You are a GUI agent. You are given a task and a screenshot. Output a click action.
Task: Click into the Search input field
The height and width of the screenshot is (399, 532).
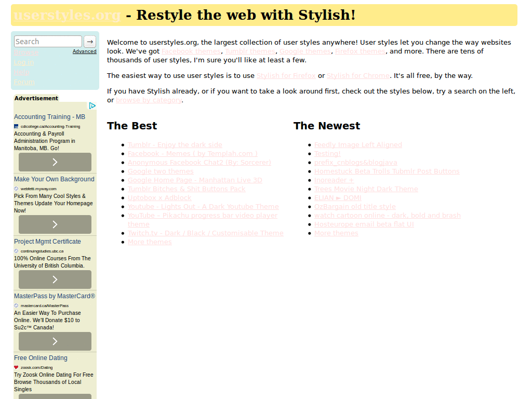click(48, 42)
